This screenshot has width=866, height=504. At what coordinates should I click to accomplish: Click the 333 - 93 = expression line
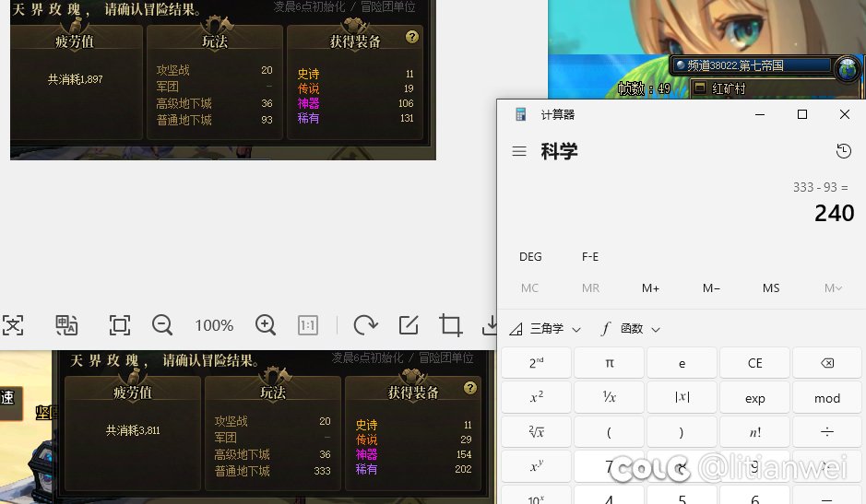(x=821, y=187)
